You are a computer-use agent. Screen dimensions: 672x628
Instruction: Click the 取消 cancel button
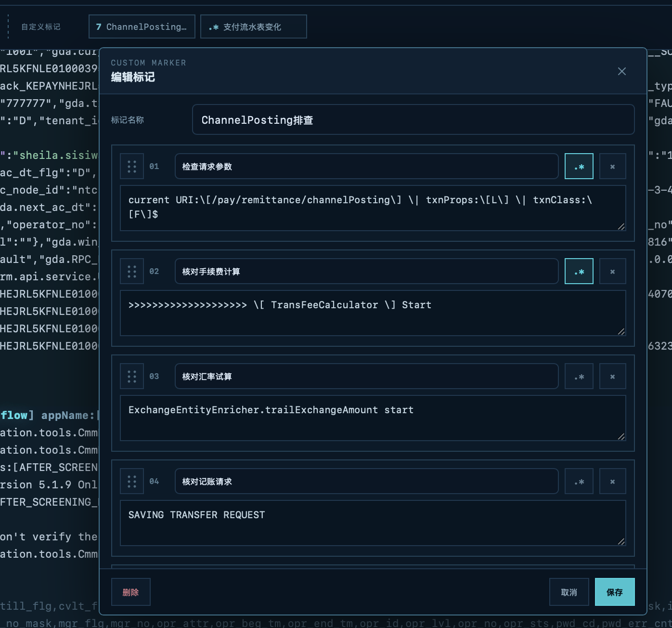(569, 592)
